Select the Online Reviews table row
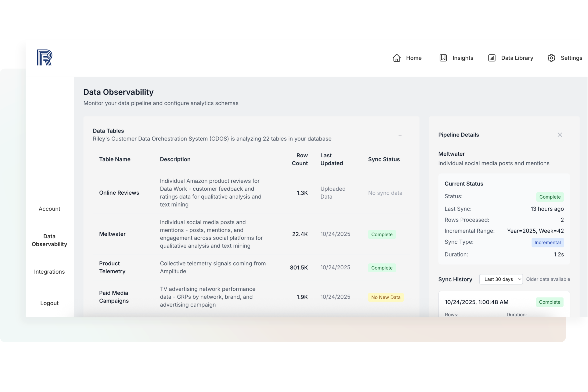Image resolution: width=588 pixels, height=392 pixels. pos(119,193)
